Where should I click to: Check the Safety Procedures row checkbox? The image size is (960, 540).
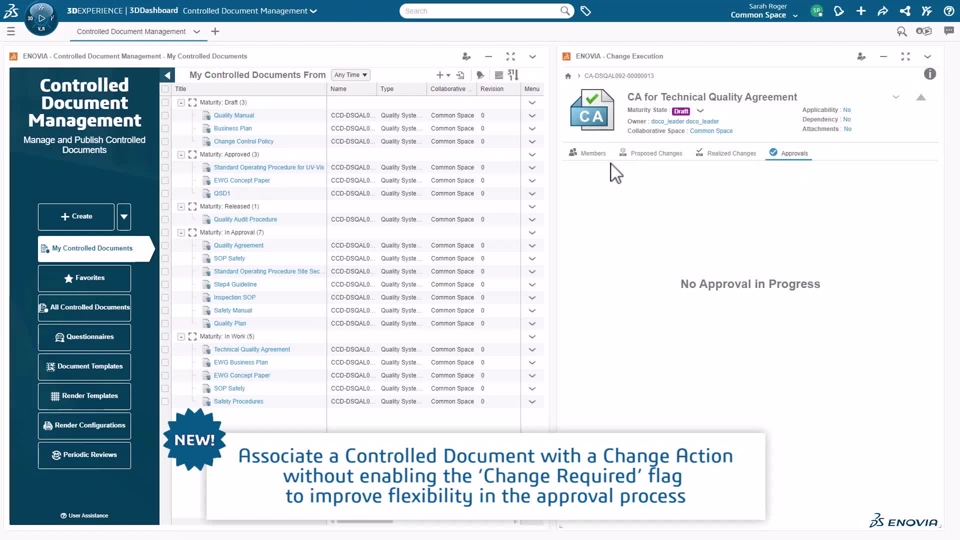[x=165, y=402]
